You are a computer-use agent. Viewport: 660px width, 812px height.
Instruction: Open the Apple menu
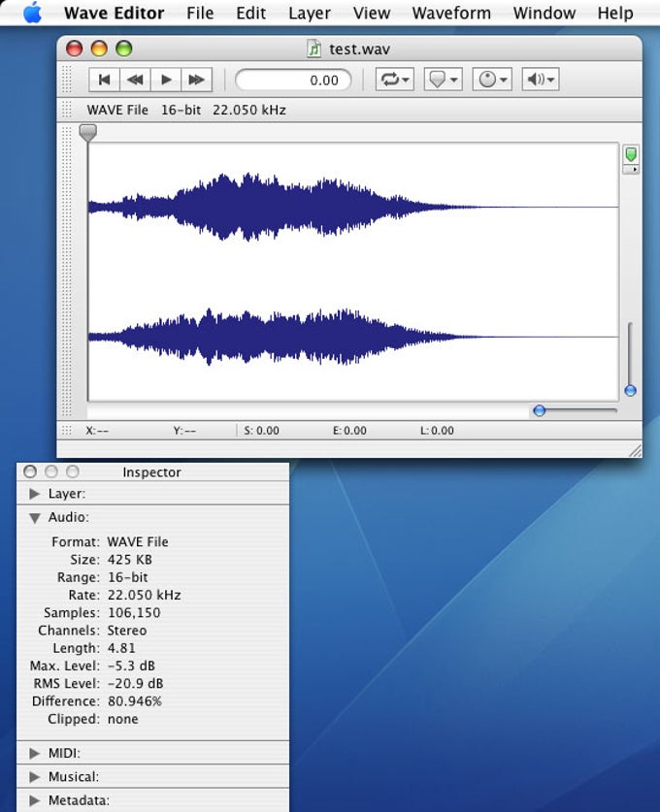point(32,13)
